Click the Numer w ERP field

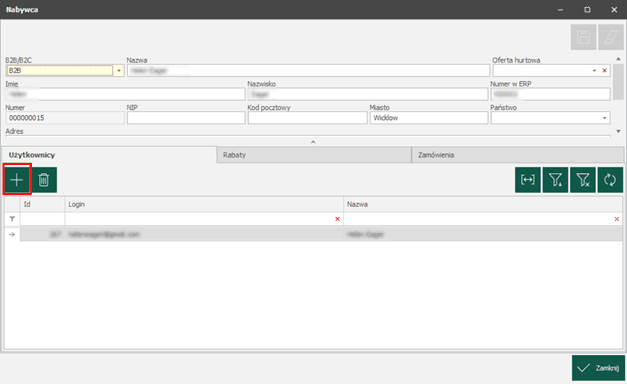(551, 94)
